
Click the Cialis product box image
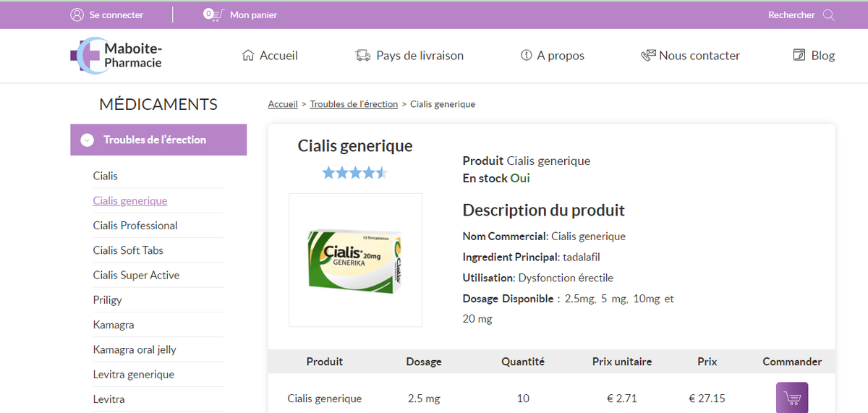355,260
